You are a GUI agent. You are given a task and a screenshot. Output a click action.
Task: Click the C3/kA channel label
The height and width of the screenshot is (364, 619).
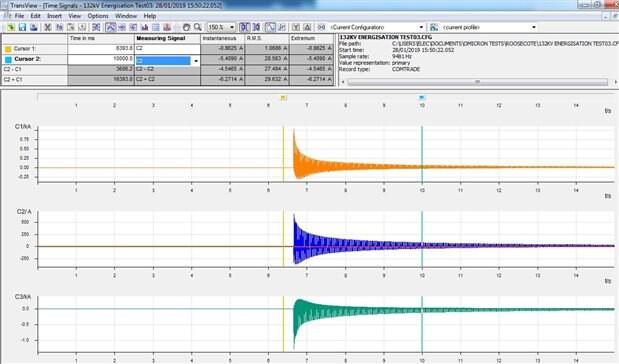[x=23, y=296]
